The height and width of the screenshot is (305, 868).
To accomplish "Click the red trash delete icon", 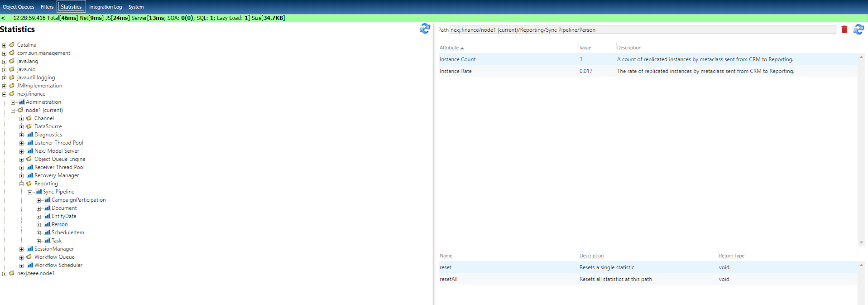I will click(844, 29).
